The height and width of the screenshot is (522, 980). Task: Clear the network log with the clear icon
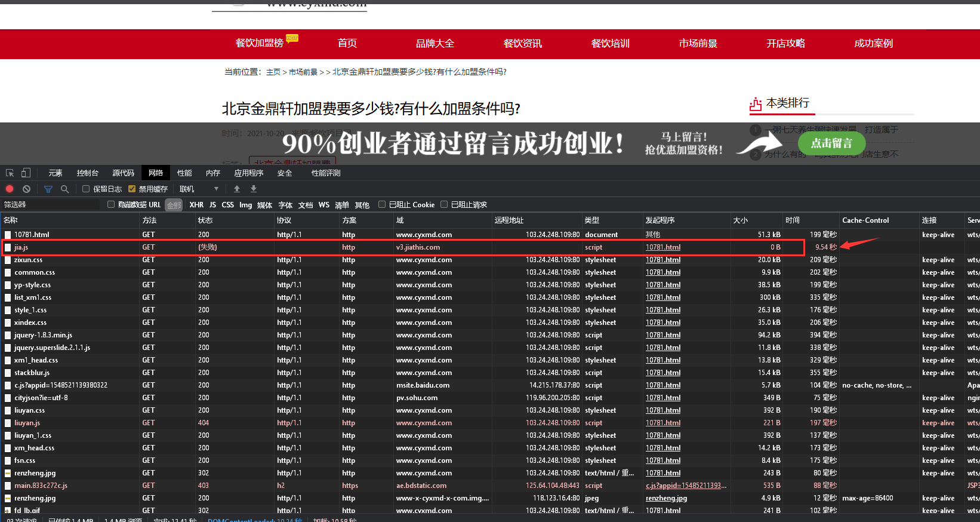point(26,189)
